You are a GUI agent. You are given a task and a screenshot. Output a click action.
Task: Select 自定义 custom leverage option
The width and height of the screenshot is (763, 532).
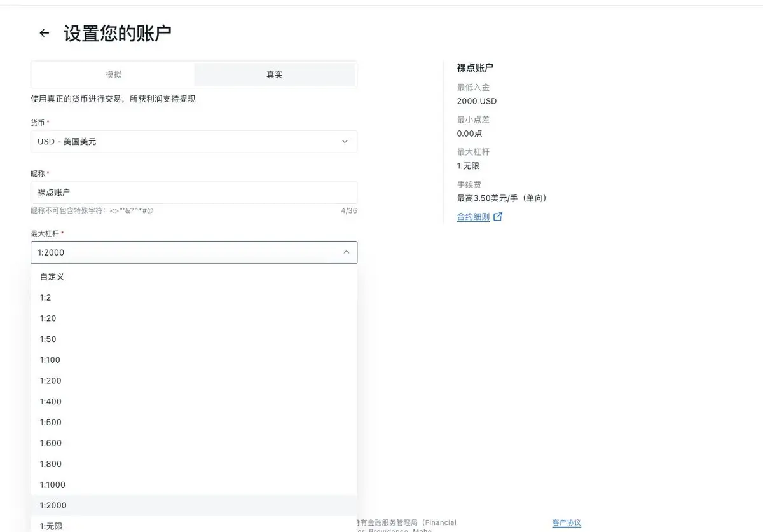[x=51, y=276]
